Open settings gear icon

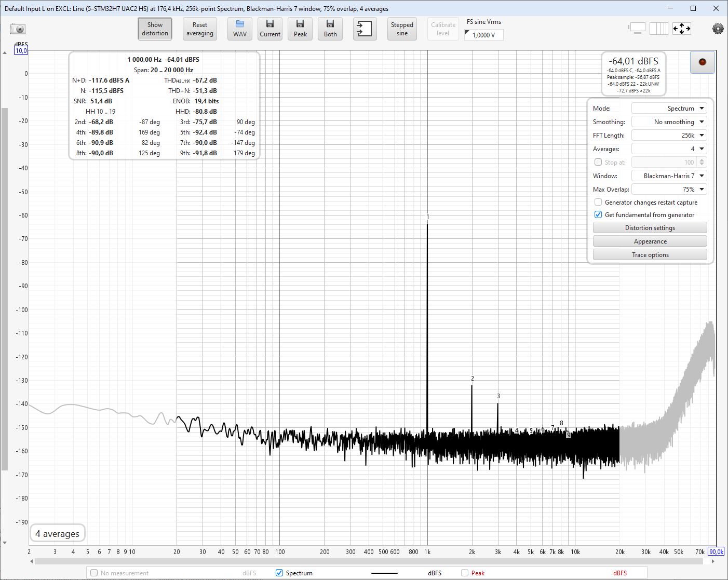(x=718, y=29)
